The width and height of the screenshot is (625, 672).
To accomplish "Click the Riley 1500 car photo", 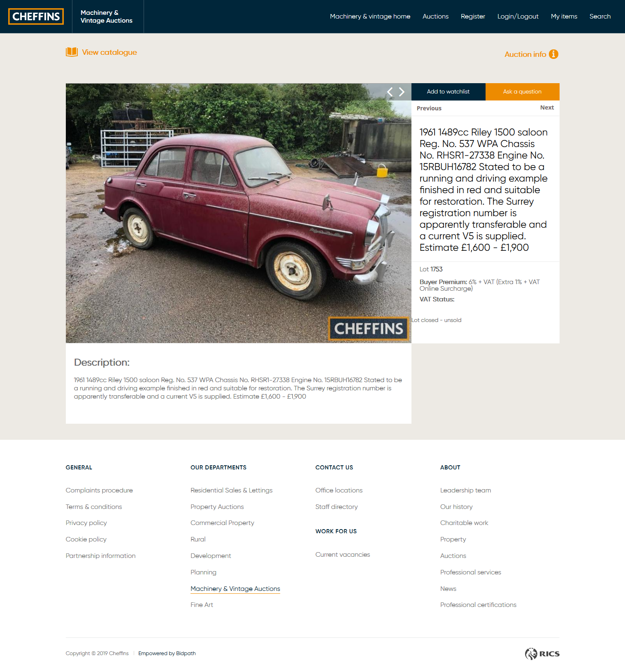I will pos(239,213).
